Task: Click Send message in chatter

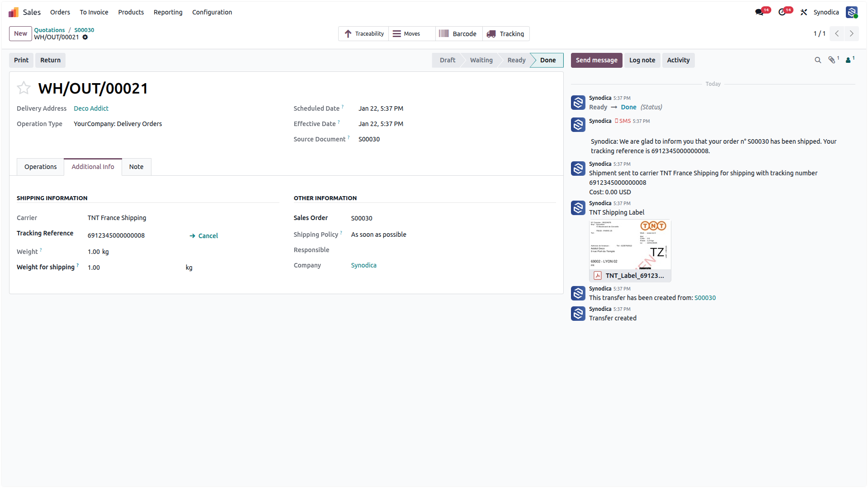Action: click(596, 60)
